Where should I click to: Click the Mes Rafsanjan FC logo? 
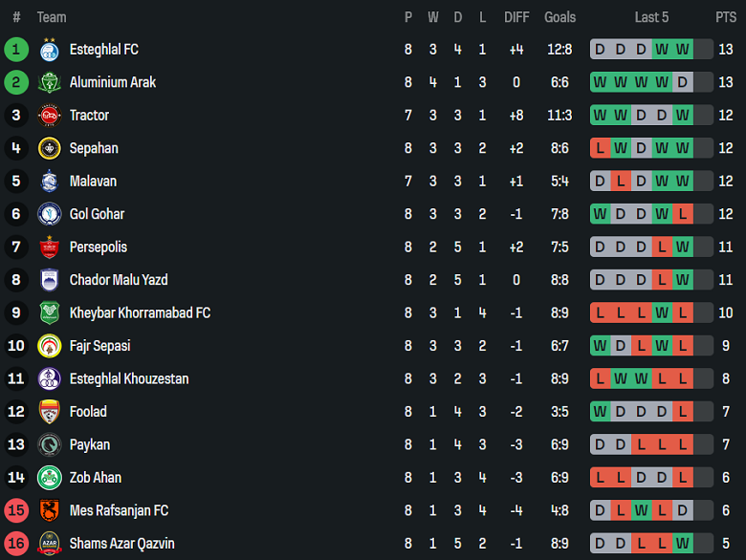click(x=49, y=510)
